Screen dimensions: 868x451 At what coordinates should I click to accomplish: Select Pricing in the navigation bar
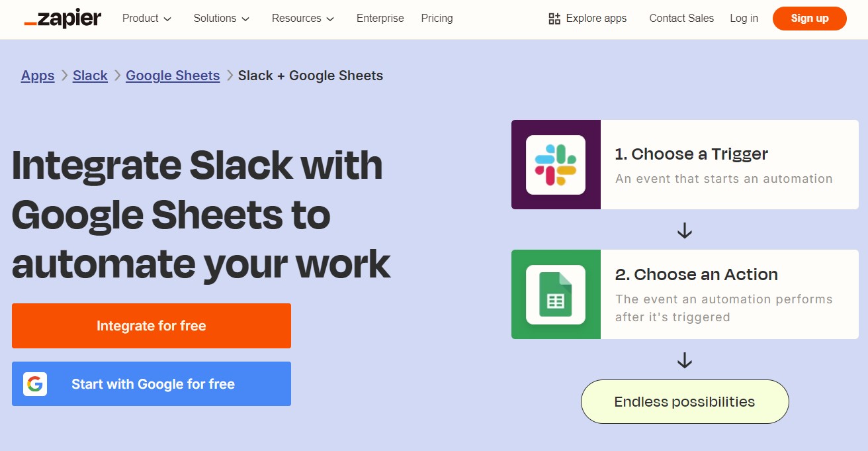(437, 19)
